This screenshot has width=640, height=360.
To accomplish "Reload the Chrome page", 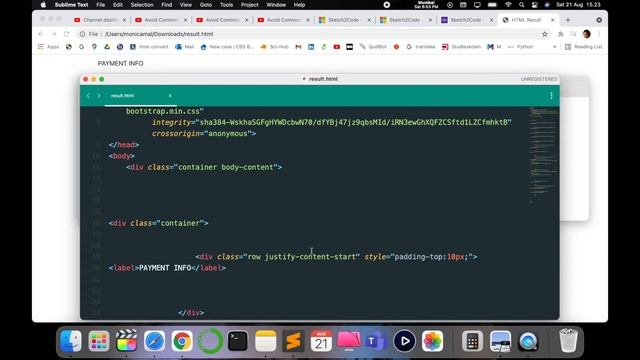I will click(x=67, y=34).
